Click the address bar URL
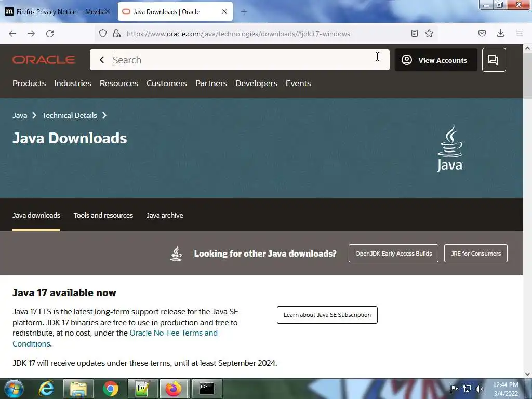The image size is (532, 399). 238,34
